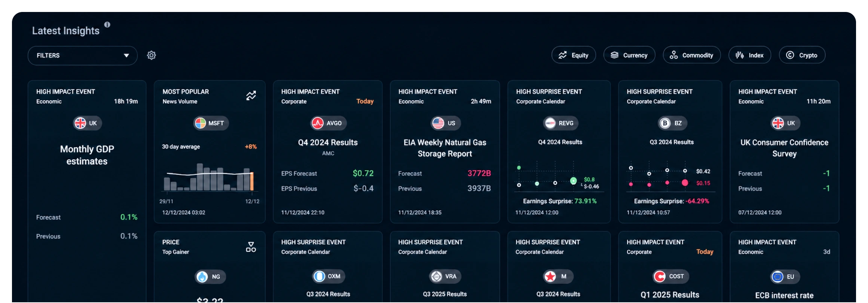Click AVGO EPS Forecast value $0.72

pyautogui.click(x=363, y=173)
